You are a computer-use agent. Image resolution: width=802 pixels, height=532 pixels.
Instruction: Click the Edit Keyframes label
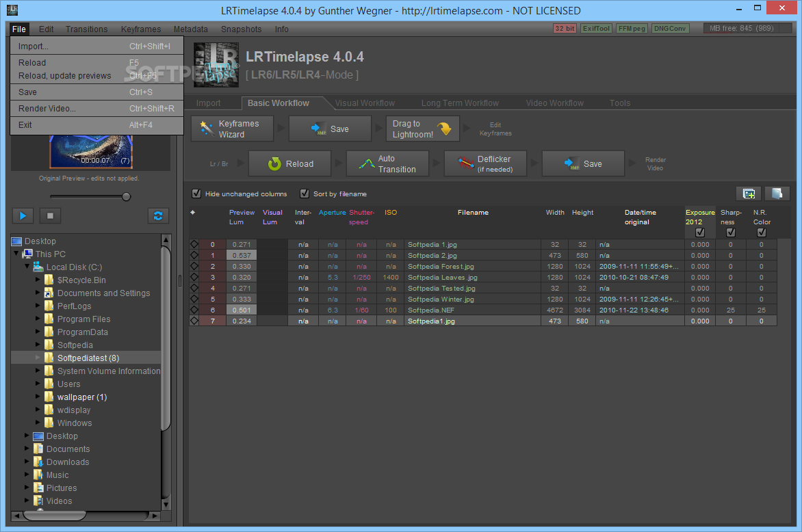(x=495, y=129)
